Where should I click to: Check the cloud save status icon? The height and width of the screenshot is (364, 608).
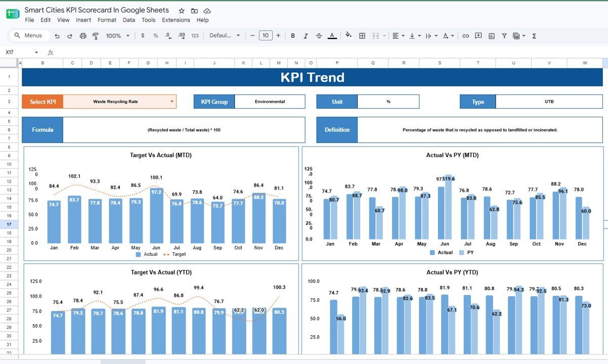click(207, 11)
